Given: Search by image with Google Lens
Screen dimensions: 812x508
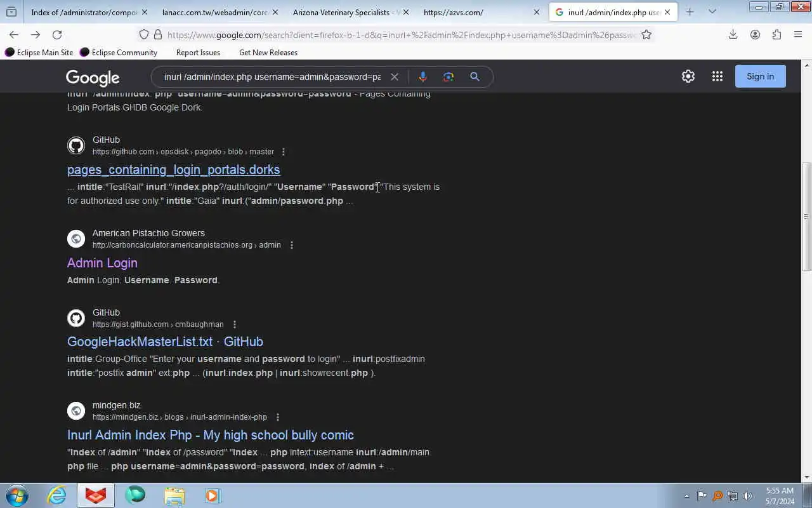Looking at the screenshot, I should coord(449,77).
